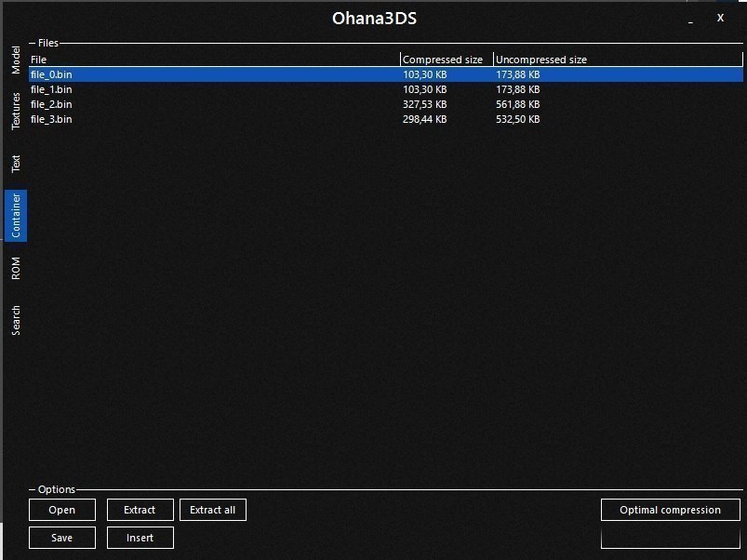Toggle Optimal compression button
This screenshot has width=747, height=560.
pyautogui.click(x=671, y=510)
